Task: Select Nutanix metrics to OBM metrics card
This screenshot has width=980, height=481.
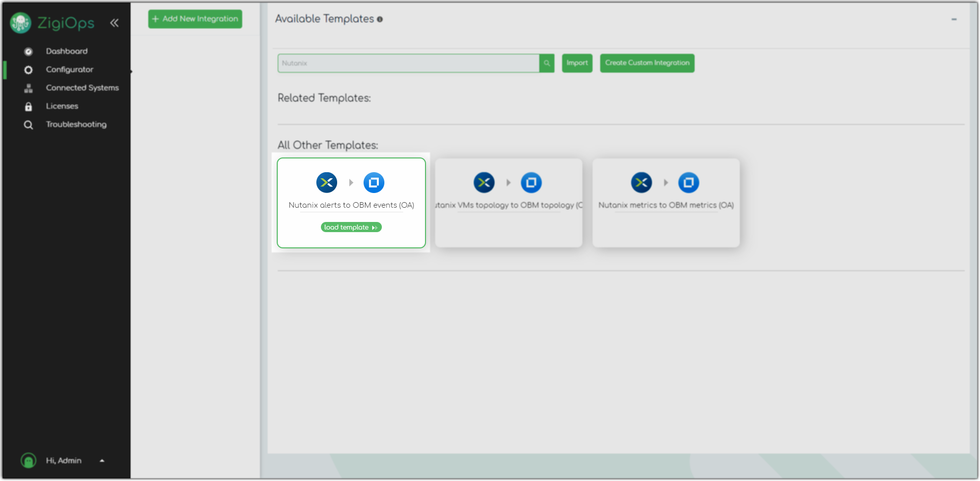Action: [x=666, y=203]
